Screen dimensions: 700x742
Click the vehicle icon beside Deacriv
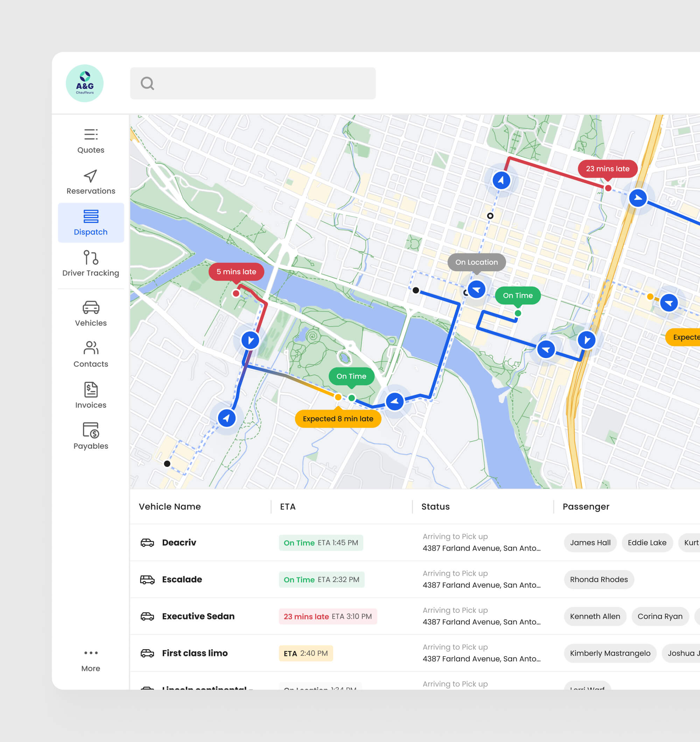tap(147, 543)
